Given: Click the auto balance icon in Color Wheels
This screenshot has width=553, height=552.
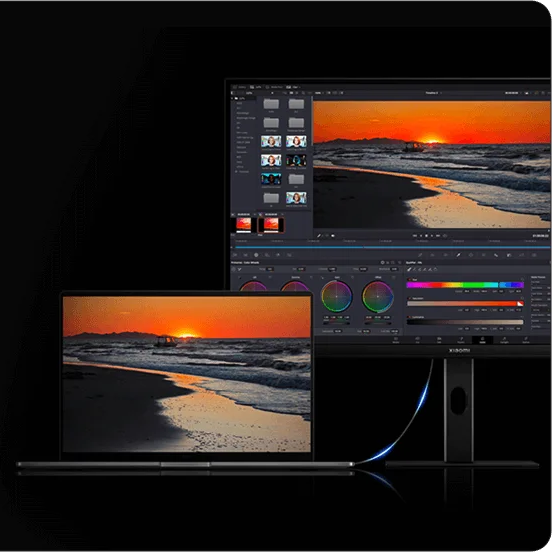Looking at the screenshot, I should tap(233, 269).
